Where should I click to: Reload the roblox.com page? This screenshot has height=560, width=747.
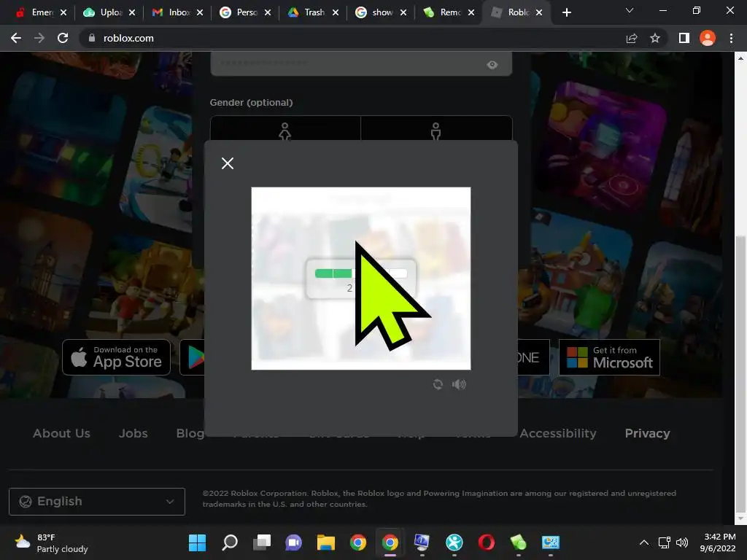coord(63,38)
